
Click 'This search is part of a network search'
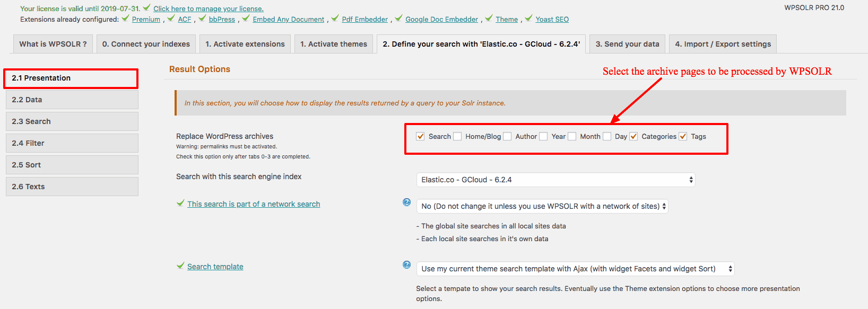254,204
